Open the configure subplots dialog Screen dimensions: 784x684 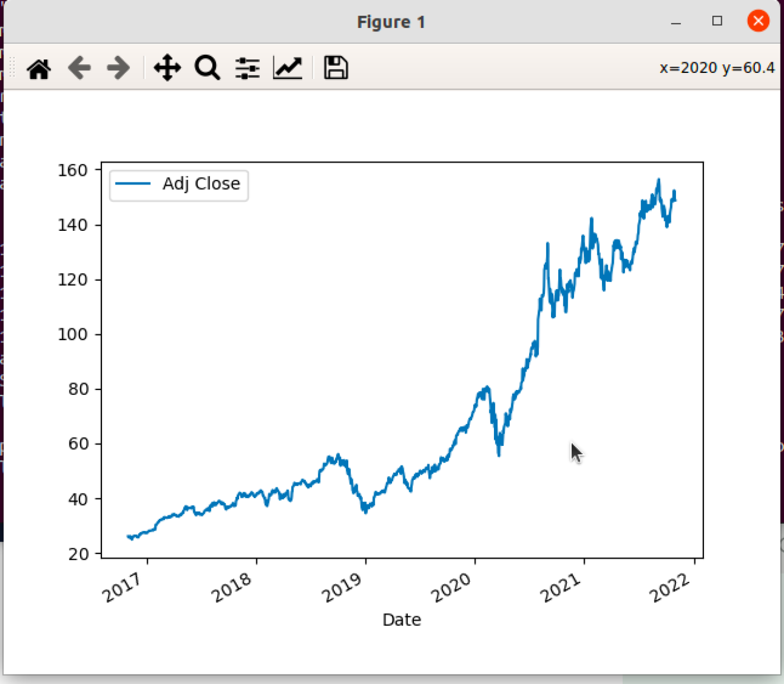pyautogui.click(x=248, y=68)
